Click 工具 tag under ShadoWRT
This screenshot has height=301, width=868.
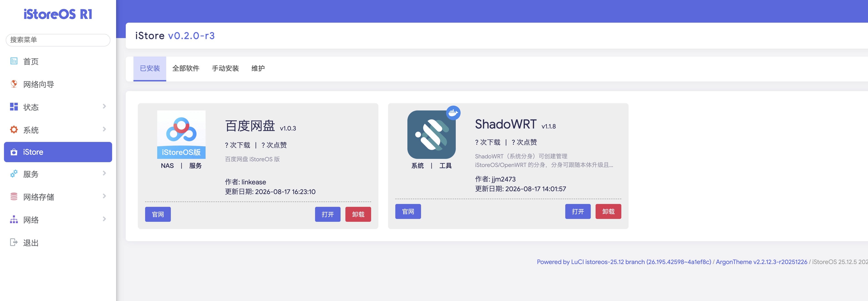pos(445,165)
